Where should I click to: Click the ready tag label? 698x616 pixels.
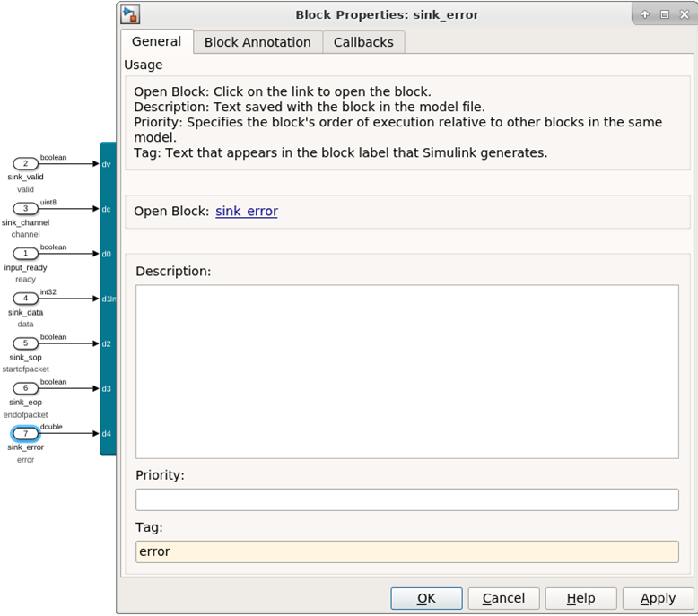pyautogui.click(x=25, y=280)
